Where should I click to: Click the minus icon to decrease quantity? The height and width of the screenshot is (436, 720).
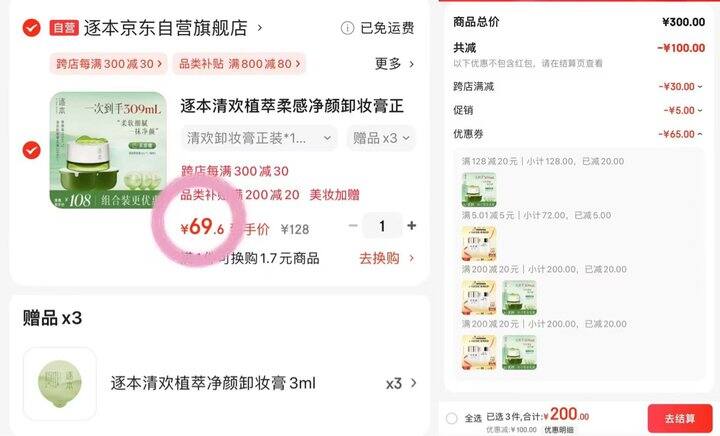point(353,225)
